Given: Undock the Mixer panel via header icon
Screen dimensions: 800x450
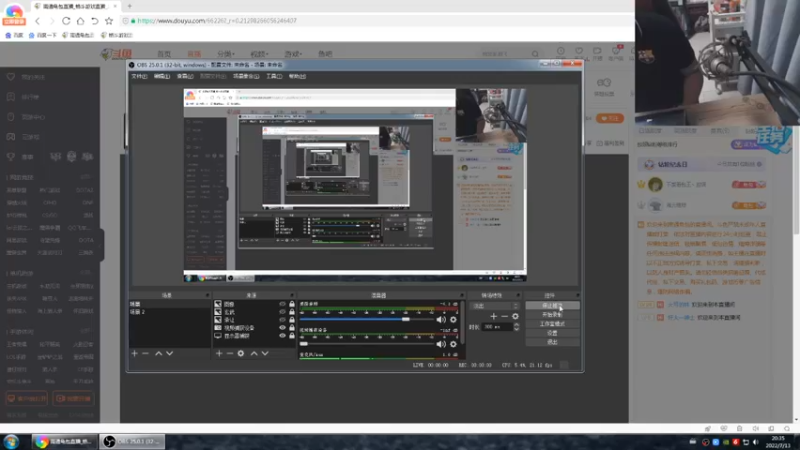Looking at the screenshot, I should (x=461, y=295).
